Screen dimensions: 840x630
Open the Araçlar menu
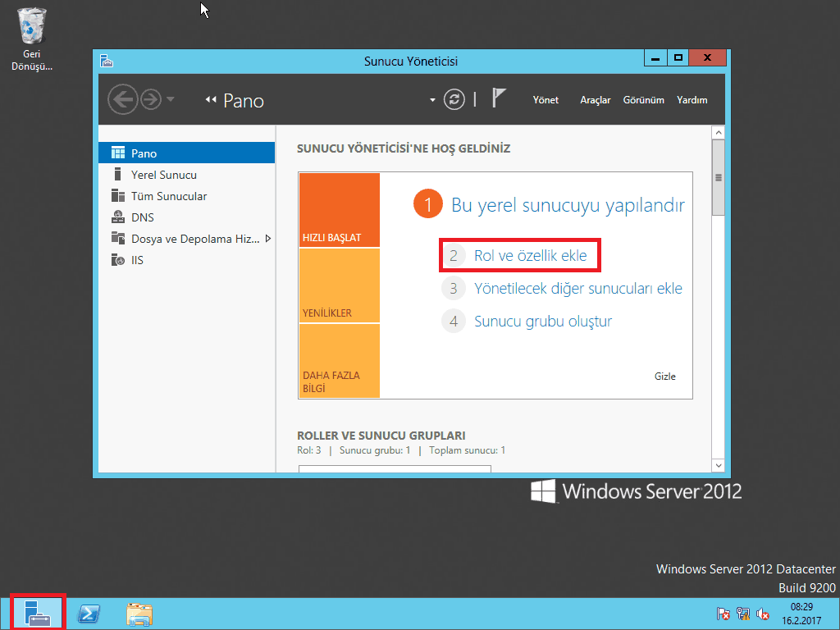click(x=596, y=100)
